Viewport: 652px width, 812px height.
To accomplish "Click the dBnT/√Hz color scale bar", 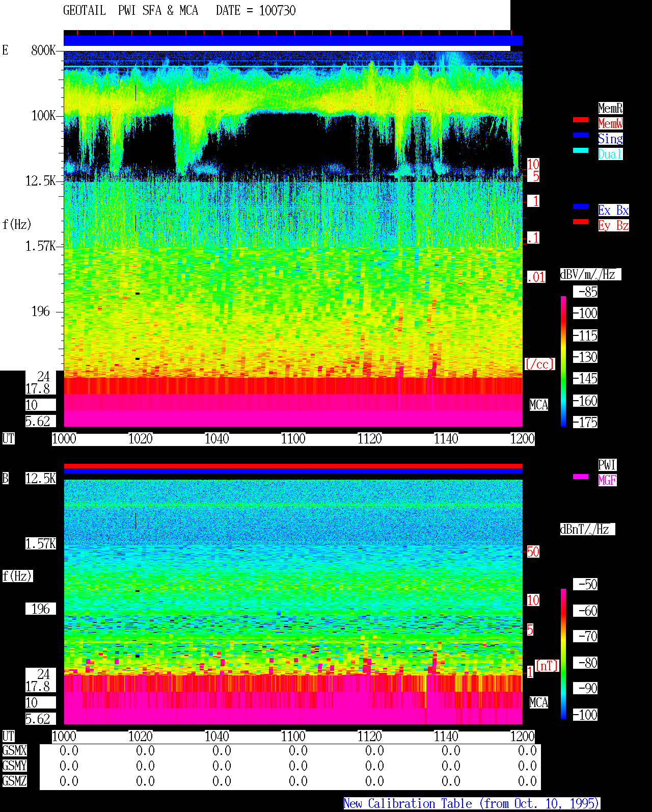I will tap(563, 654).
